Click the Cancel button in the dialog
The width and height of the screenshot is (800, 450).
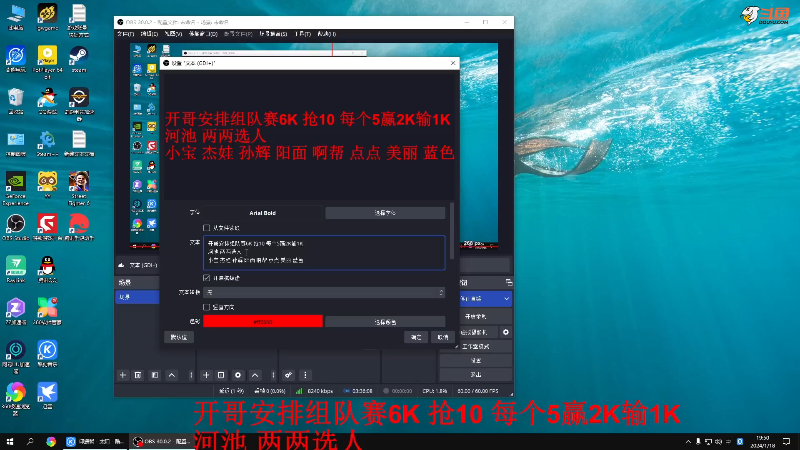[x=443, y=337]
